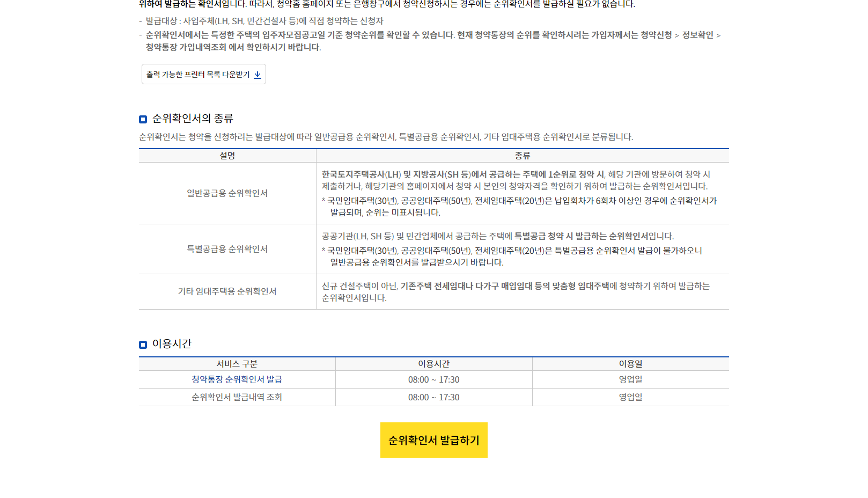This screenshot has width=868, height=498.
Task: Click the blue square icon beside 순위확인서의 종류
Action: (x=142, y=120)
